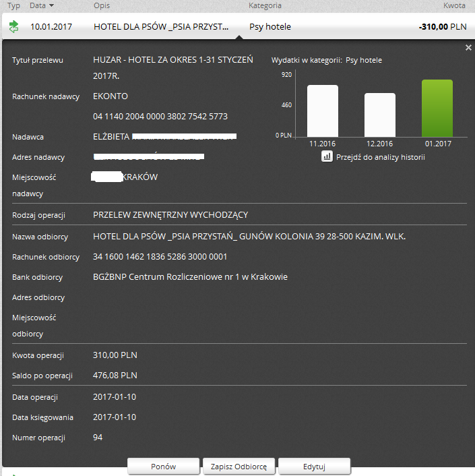
Task: Sort by the Kwota column header
Action: (x=454, y=5)
